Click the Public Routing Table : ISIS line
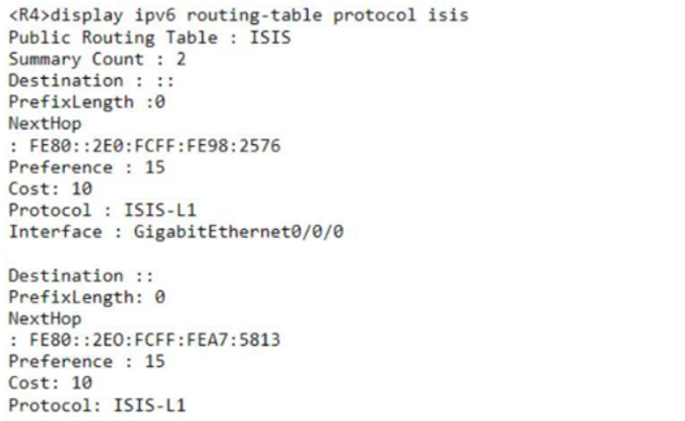Image resolution: width=685 pixels, height=421 pixels. point(150,38)
